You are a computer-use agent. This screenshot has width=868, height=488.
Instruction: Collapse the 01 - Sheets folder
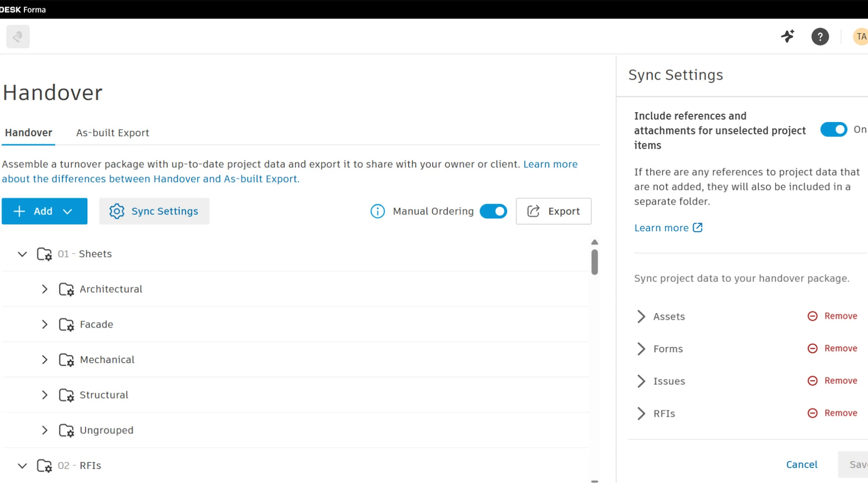point(22,254)
